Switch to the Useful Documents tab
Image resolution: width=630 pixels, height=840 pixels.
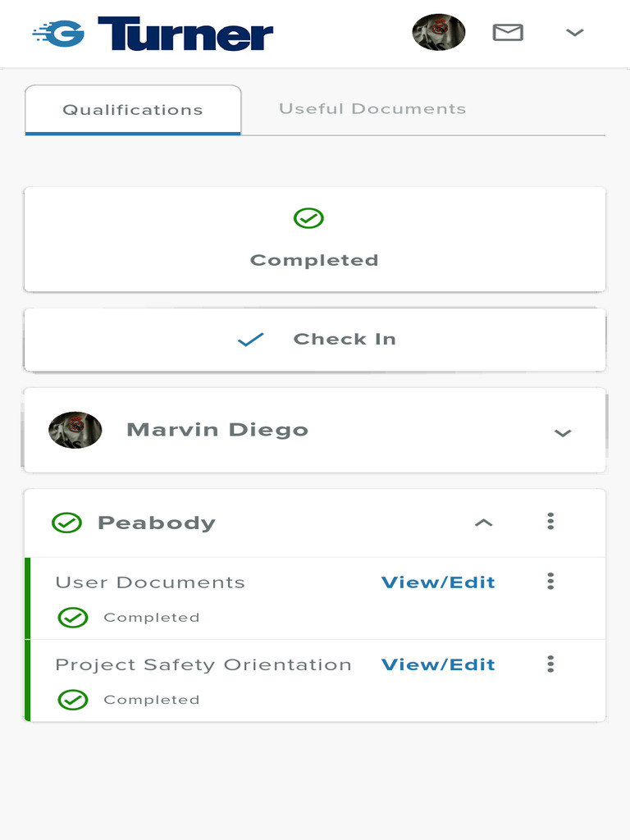pyautogui.click(x=372, y=109)
